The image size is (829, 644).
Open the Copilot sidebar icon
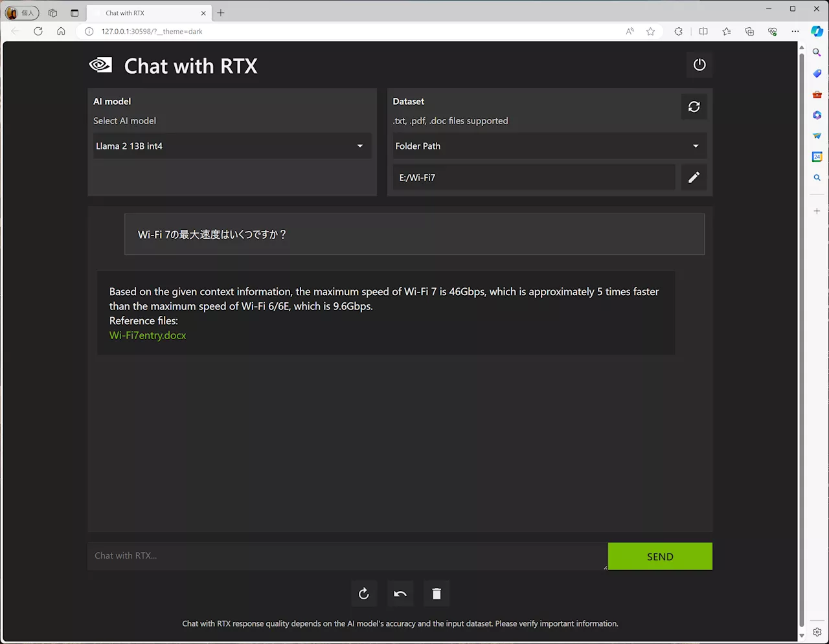click(x=817, y=31)
